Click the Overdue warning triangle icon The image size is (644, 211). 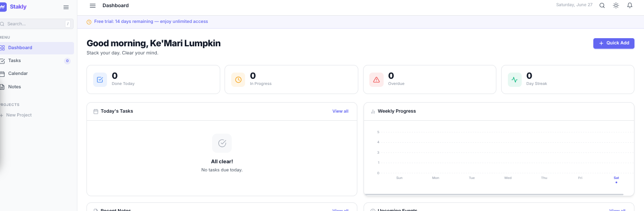(x=376, y=80)
